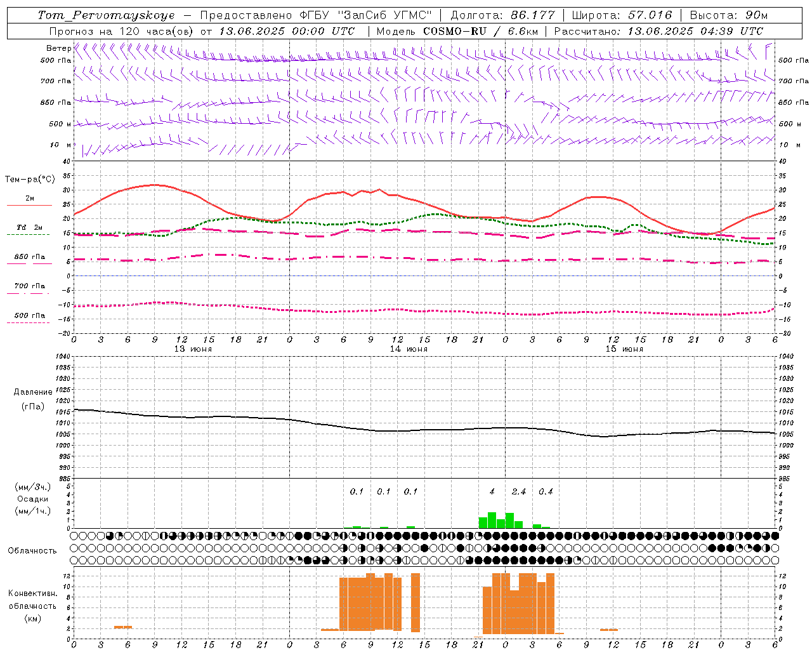
Task: Click the Tom_Pervomayskoye station title
Action: point(106,15)
